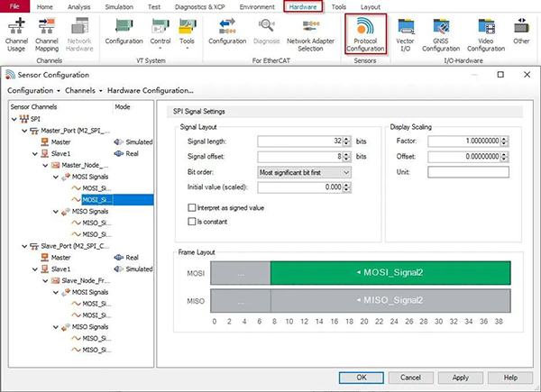Click the Unit input field
541x392 pixels.
click(x=468, y=172)
